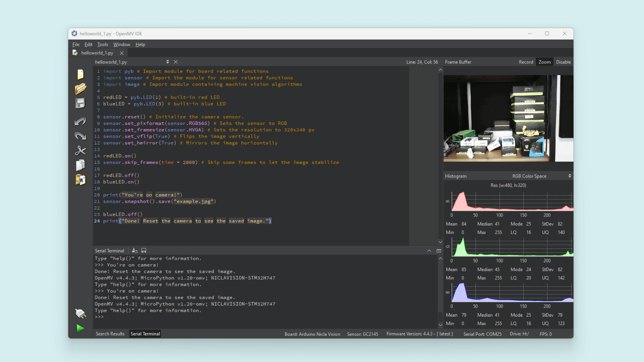Toggle Record in the Frame Buffer
644x362 pixels.
[526, 62]
